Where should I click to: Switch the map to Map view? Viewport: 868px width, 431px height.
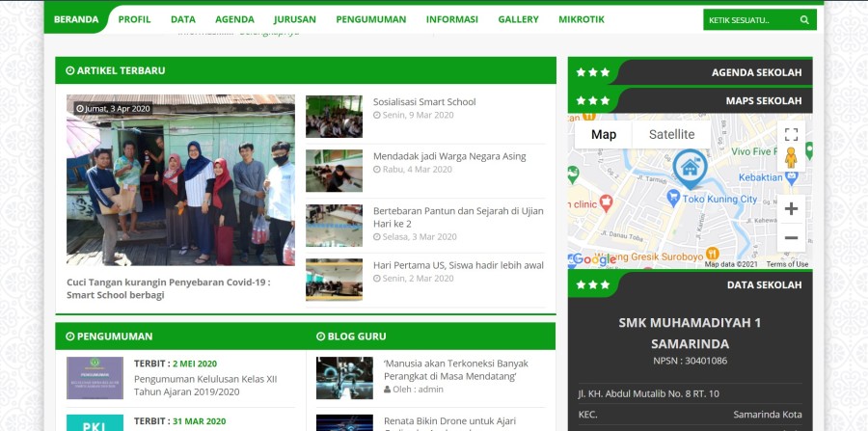[604, 134]
